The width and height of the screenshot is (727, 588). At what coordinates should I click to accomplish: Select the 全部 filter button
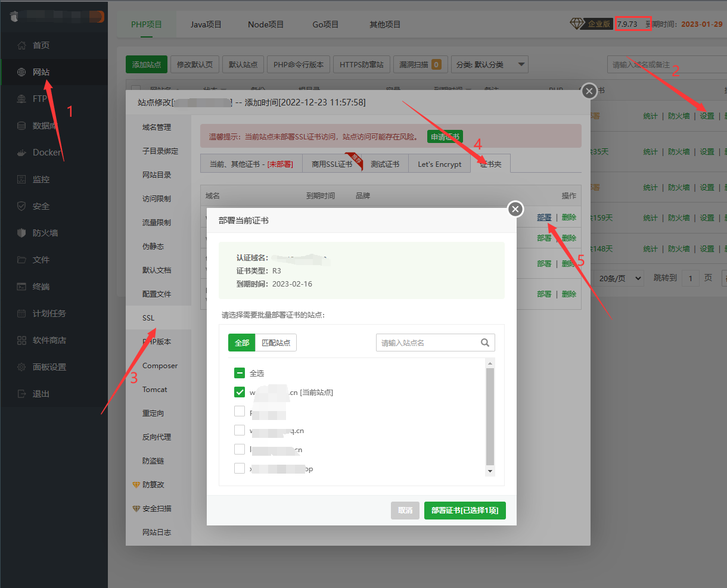(x=242, y=343)
